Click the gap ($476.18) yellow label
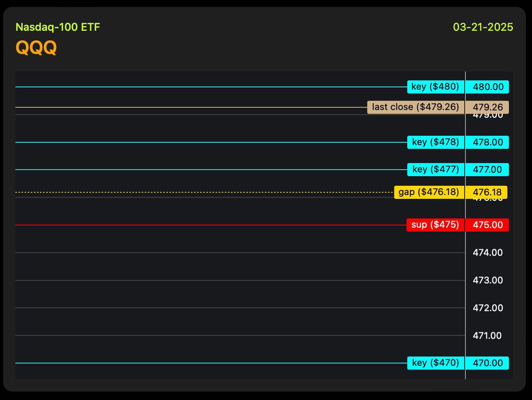The height and width of the screenshot is (400, 532). point(429,192)
